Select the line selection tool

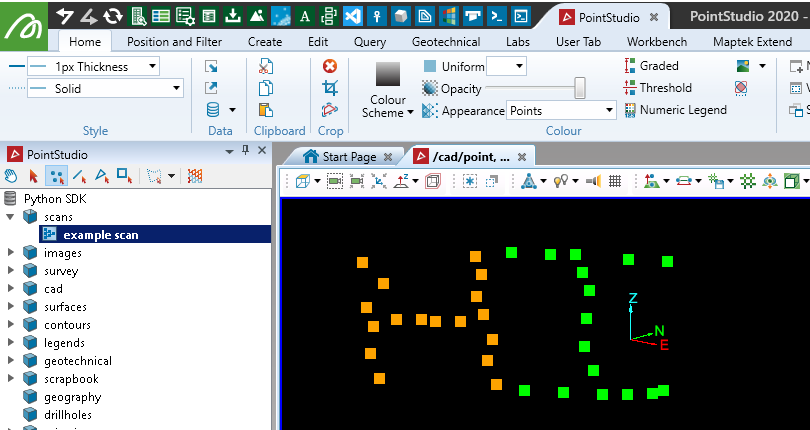tap(79, 176)
